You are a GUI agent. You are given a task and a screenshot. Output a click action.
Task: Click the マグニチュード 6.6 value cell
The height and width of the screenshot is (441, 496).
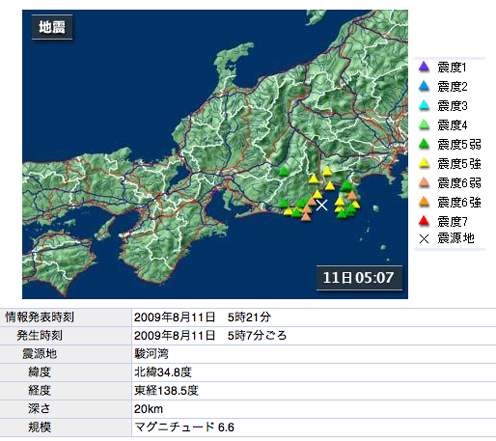314,427
